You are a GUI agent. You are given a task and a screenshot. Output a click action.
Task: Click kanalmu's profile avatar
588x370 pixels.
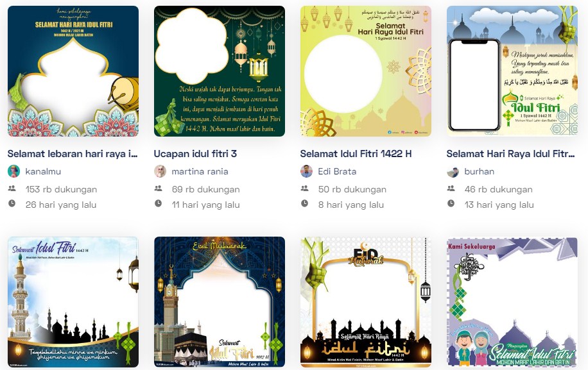(14, 171)
